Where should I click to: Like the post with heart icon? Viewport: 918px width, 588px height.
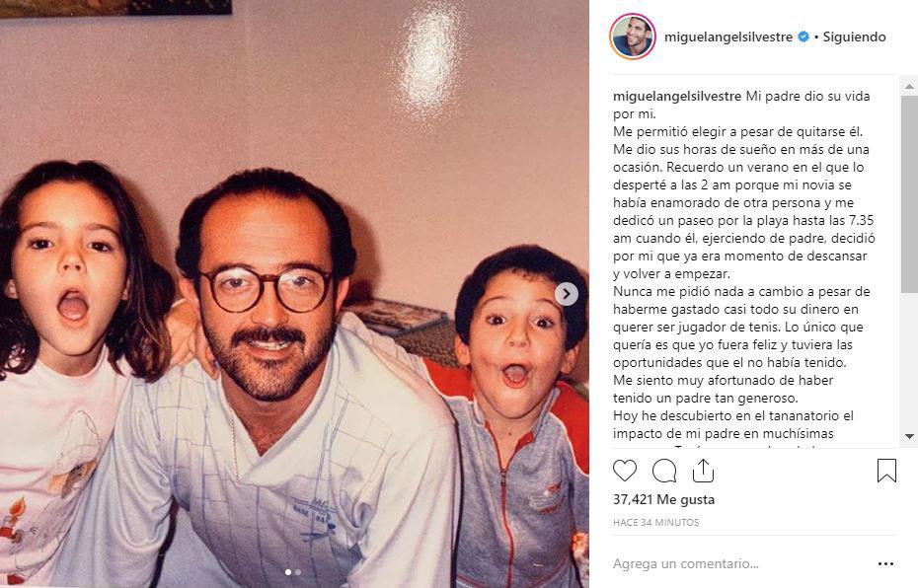625,471
